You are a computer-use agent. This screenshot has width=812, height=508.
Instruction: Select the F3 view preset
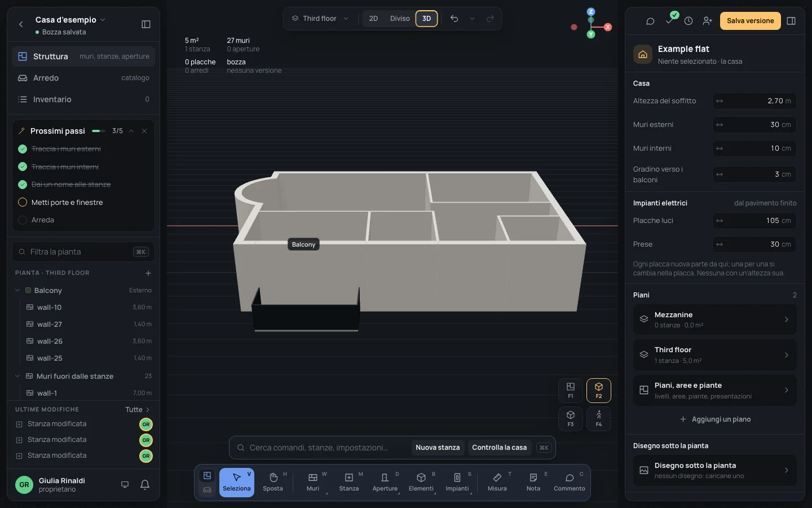571,418
